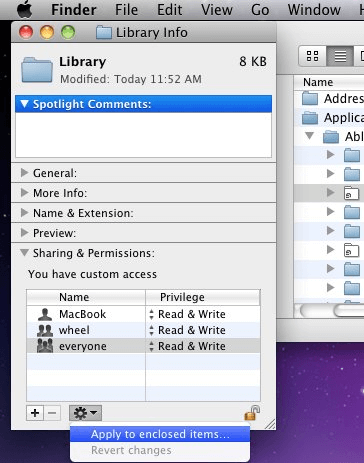364x463 pixels.
Task: Click the You have custom access text
Action: [92, 274]
